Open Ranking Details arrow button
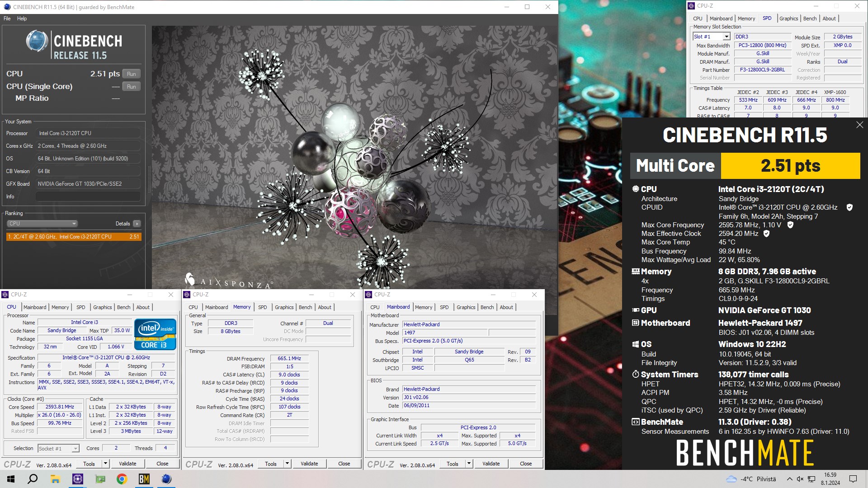 pyautogui.click(x=137, y=224)
